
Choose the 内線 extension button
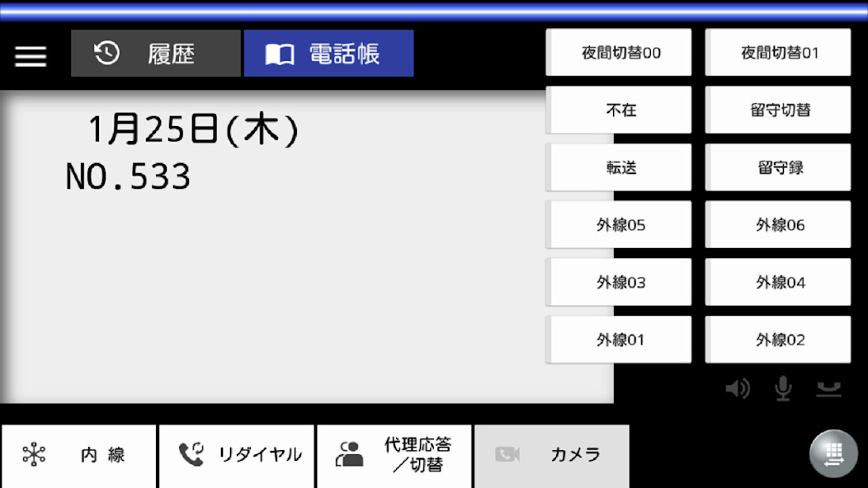79,457
